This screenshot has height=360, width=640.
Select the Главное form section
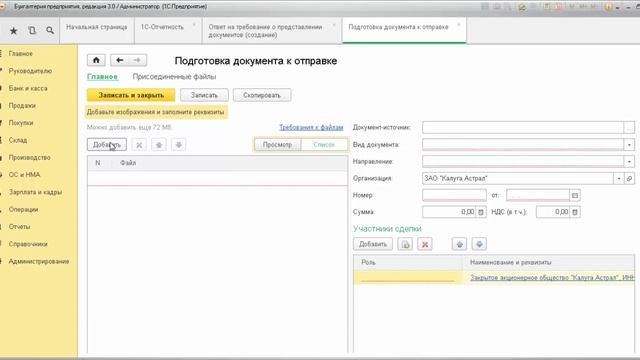102,77
